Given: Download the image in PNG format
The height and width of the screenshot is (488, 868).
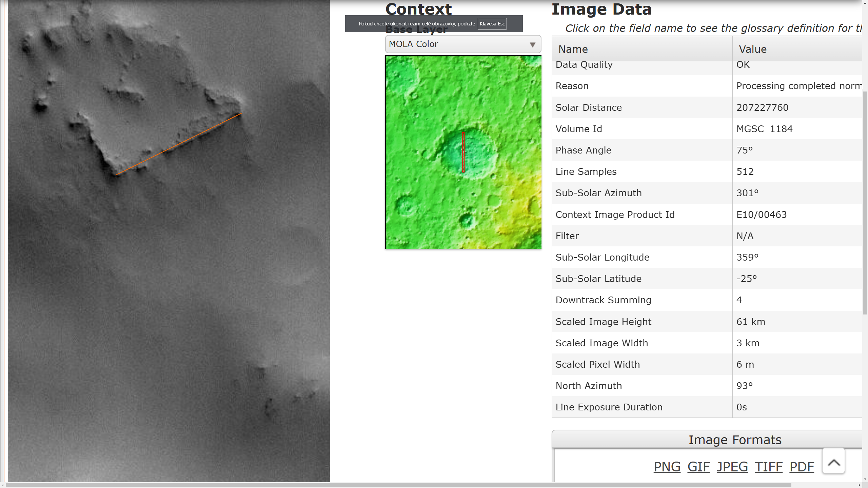Looking at the screenshot, I should click(x=667, y=467).
